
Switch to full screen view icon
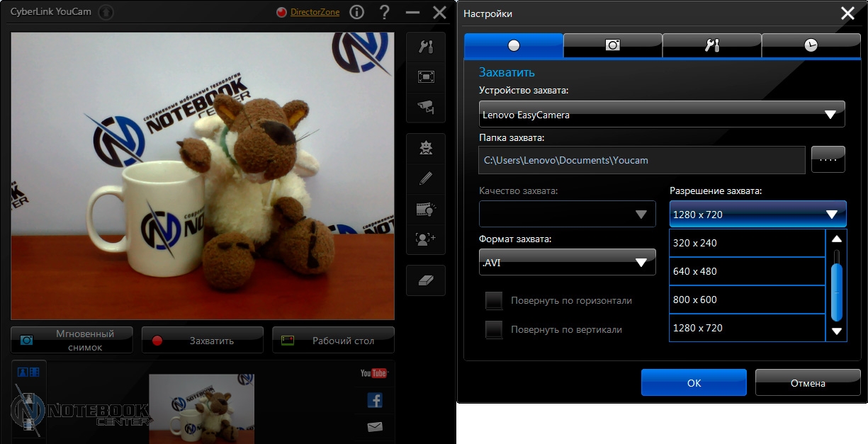(x=426, y=76)
